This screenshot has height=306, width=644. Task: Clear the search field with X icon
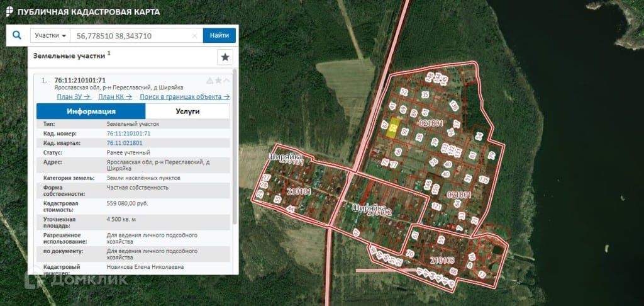(x=195, y=36)
